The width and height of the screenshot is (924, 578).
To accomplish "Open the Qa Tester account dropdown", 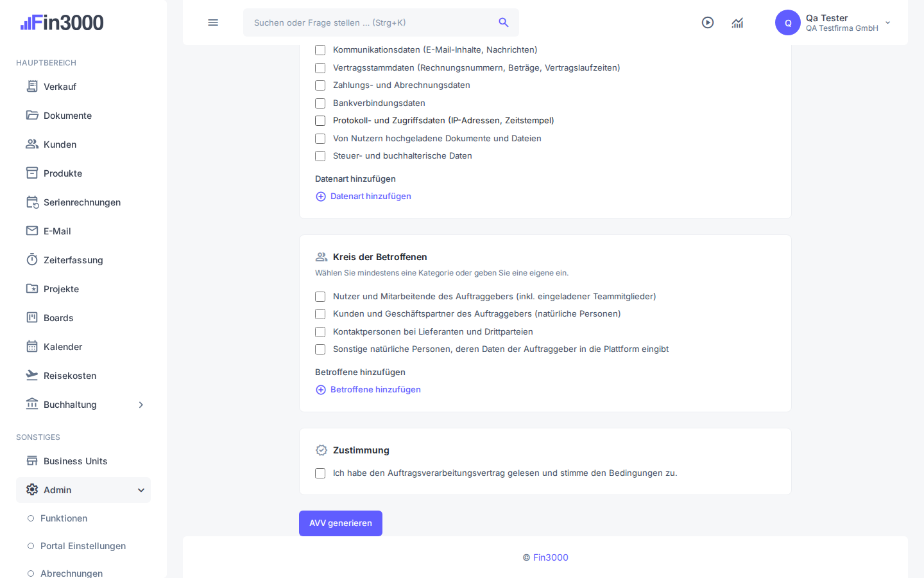I will coord(834,22).
